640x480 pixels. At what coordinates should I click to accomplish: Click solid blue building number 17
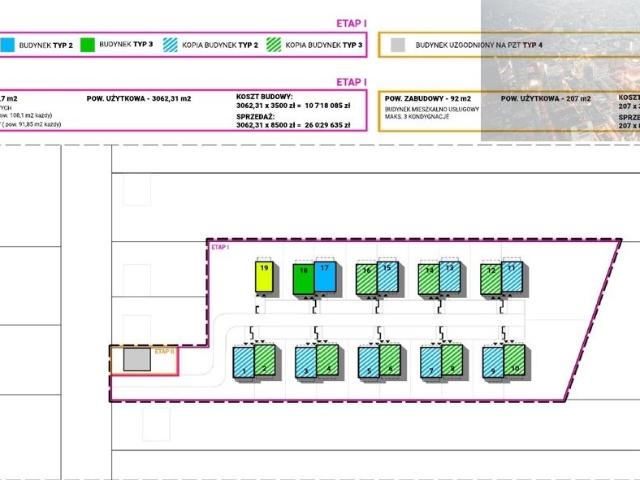(325, 277)
